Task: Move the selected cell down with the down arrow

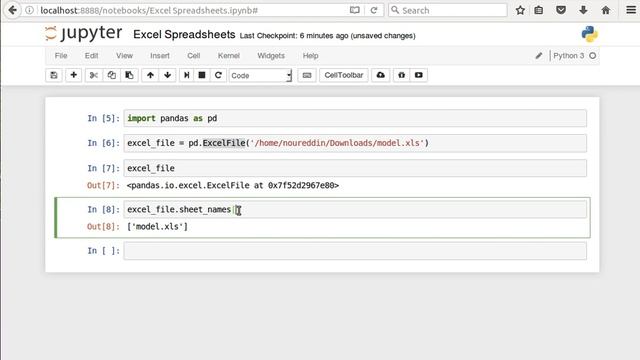Action: click(x=167, y=75)
